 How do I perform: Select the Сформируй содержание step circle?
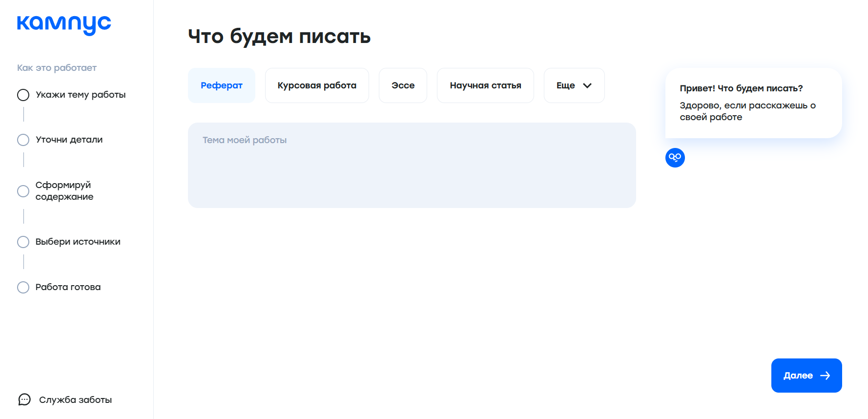(x=23, y=191)
